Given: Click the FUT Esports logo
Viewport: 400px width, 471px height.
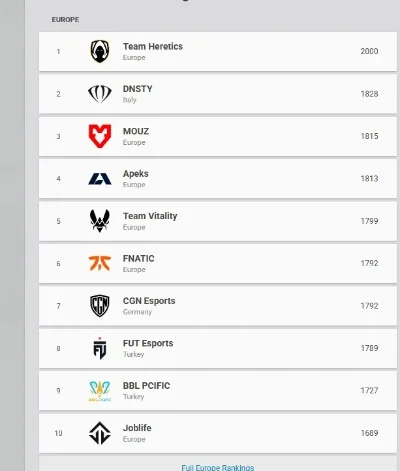Looking at the screenshot, I should pyautogui.click(x=100, y=348).
